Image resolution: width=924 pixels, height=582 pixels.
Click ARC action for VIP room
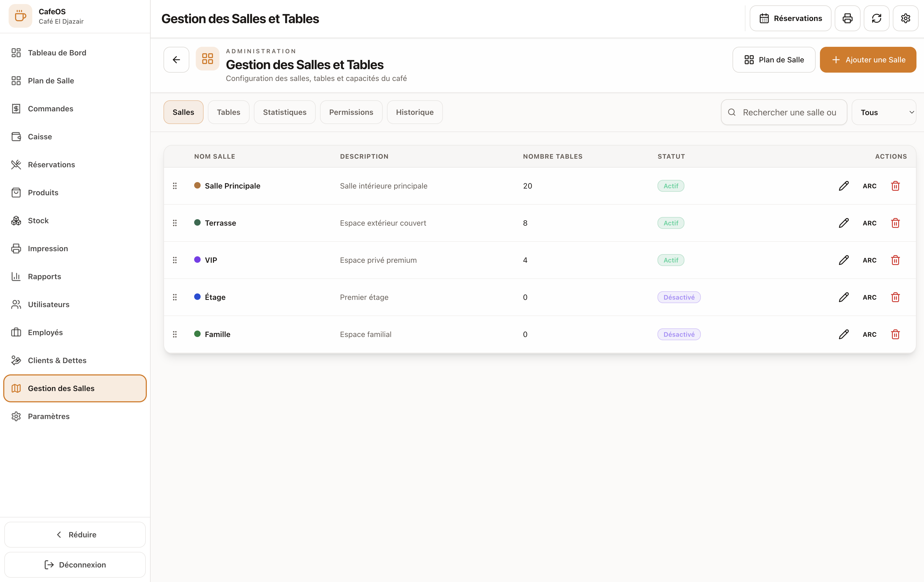(869, 260)
